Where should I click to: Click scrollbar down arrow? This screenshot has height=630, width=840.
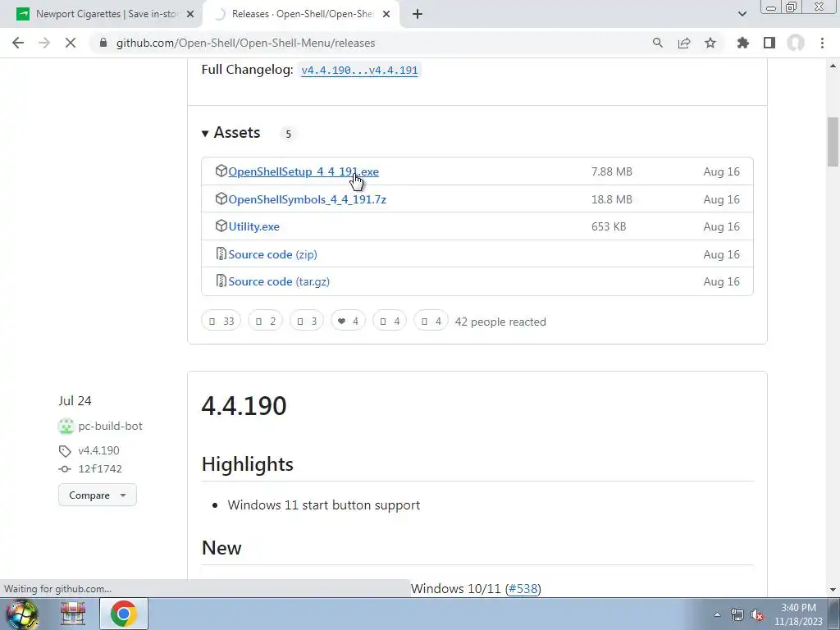(x=833, y=590)
